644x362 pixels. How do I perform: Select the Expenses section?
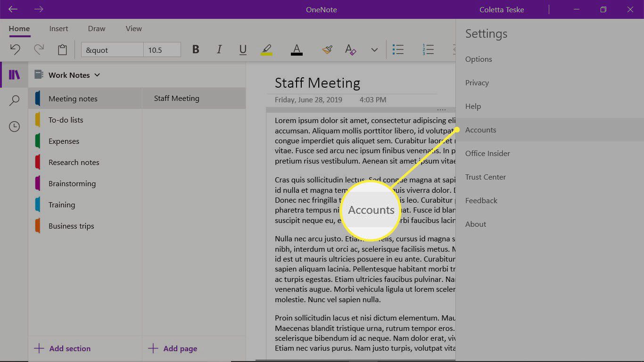[85, 141]
